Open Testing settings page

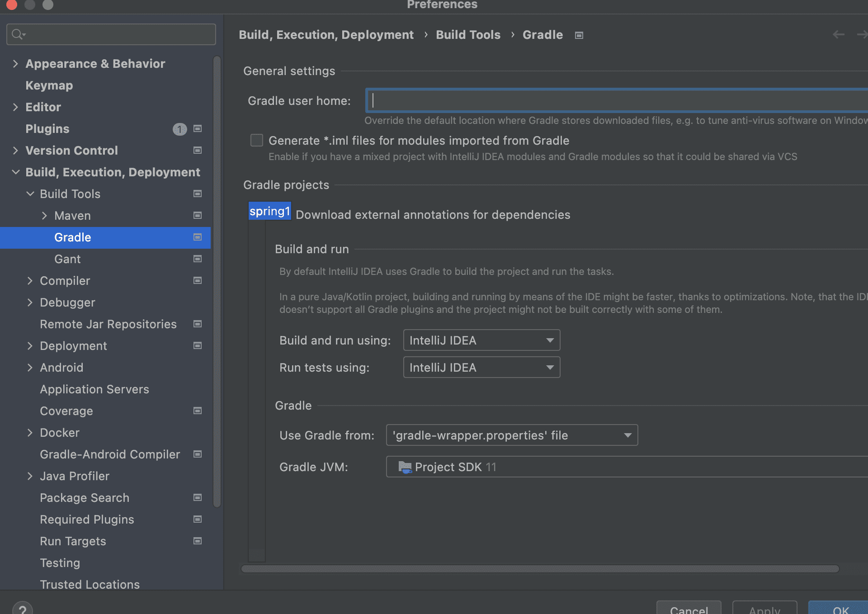[60, 563]
